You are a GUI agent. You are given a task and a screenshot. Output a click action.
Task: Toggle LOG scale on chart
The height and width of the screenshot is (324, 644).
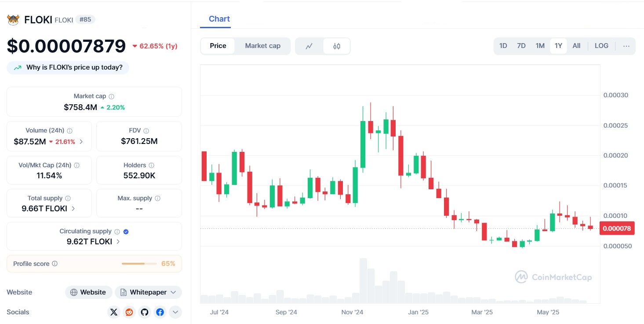click(601, 46)
